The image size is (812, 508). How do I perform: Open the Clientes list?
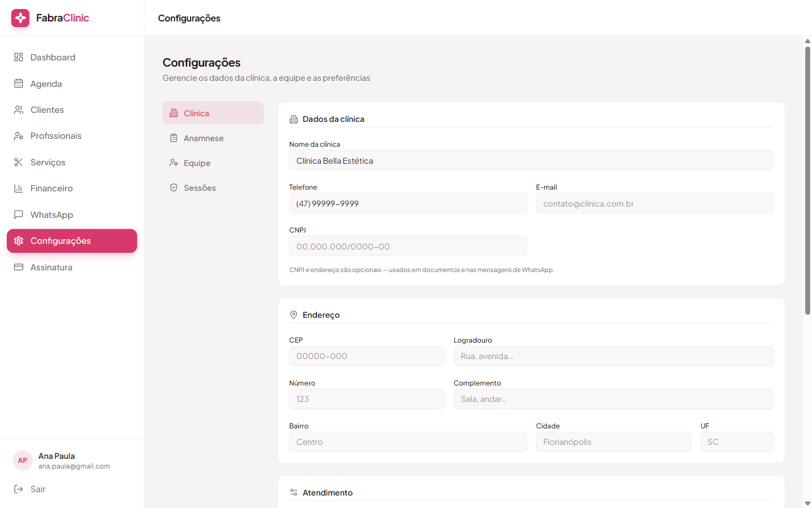click(x=72, y=110)
